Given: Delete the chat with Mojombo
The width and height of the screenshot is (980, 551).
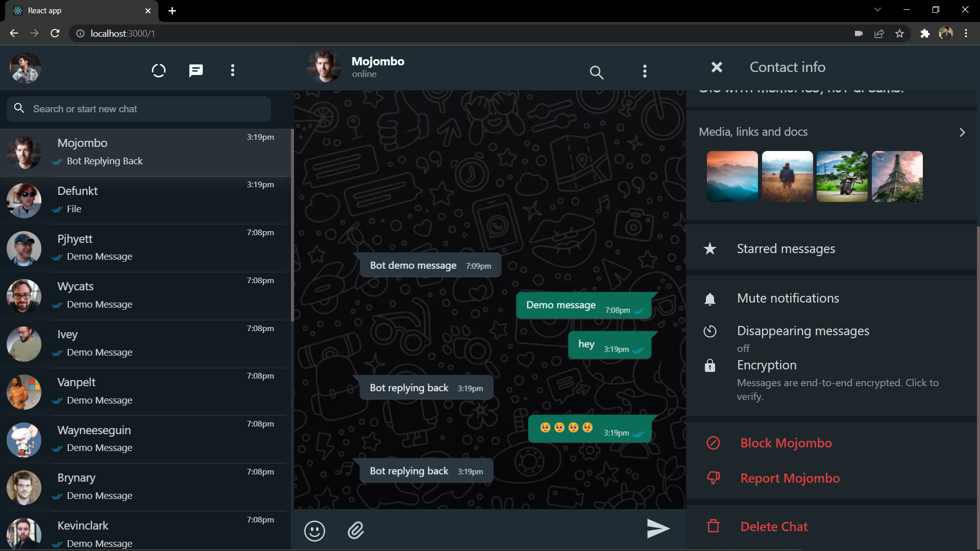Looking at the screenshot, I should coord(774,526).
